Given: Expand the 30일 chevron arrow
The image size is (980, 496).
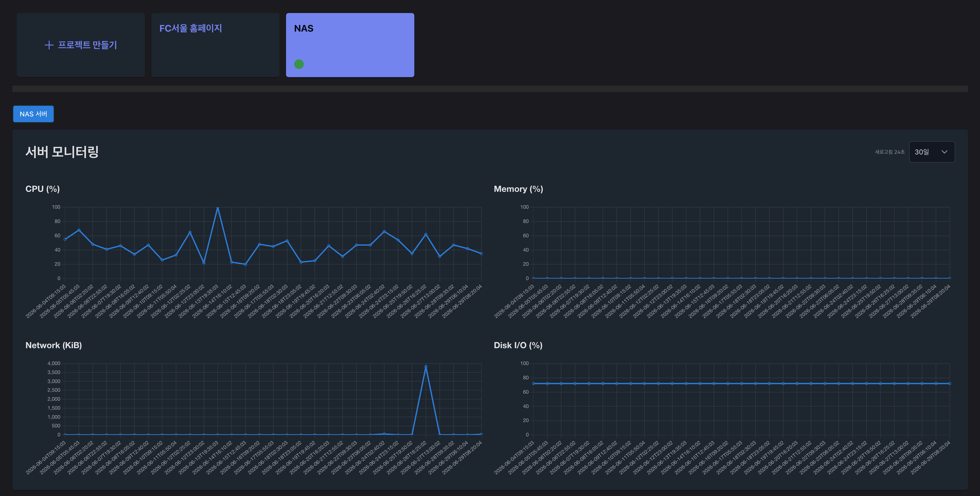Looking at the screenshot, I should pos(944,152).
